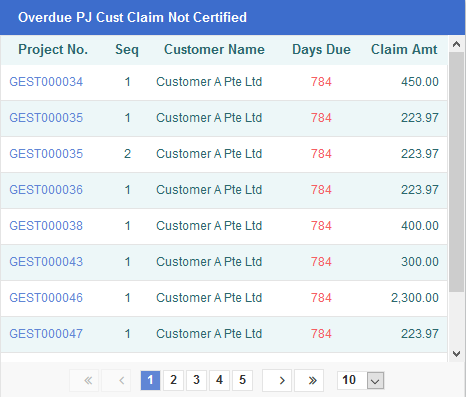Image resolution: width=466 pixels, height=397 pixels.
Task: Open project link GEST000043
Action: pyautogui.click(x=46, y=262)
